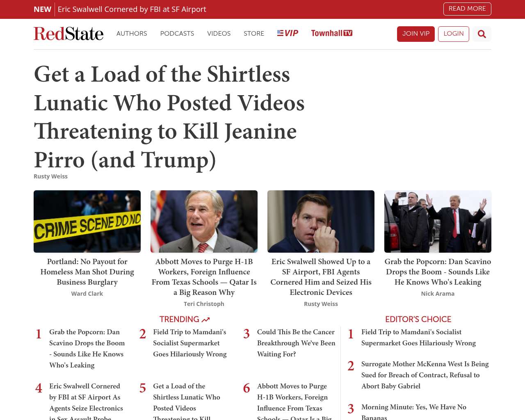This screenshot has width=525, height=420.
Task: Open the AUTHORS menu item
Action: 132,34
